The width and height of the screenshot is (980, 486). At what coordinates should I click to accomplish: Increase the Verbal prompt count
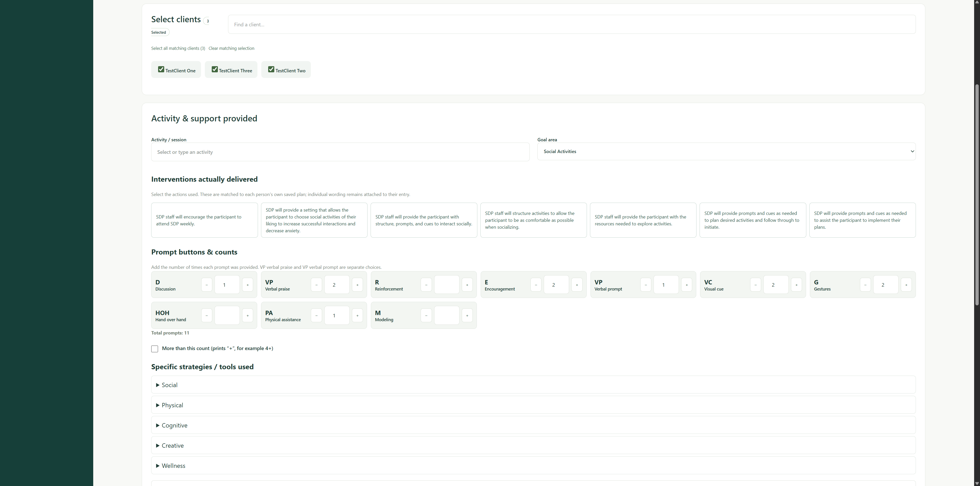pos(687,285)
